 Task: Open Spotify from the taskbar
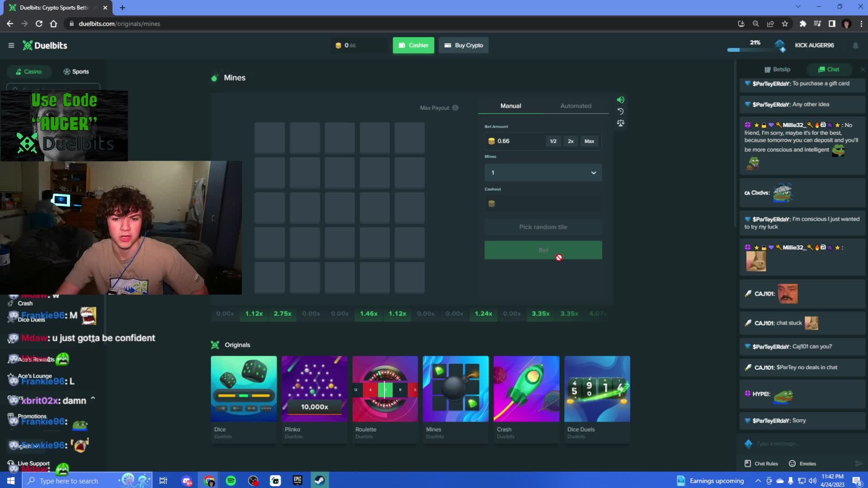pos(231,480)
